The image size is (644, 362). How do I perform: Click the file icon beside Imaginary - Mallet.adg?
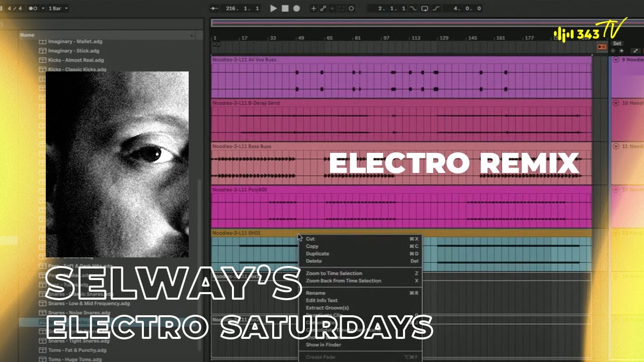pyautogui.click(x=43, y=41)
